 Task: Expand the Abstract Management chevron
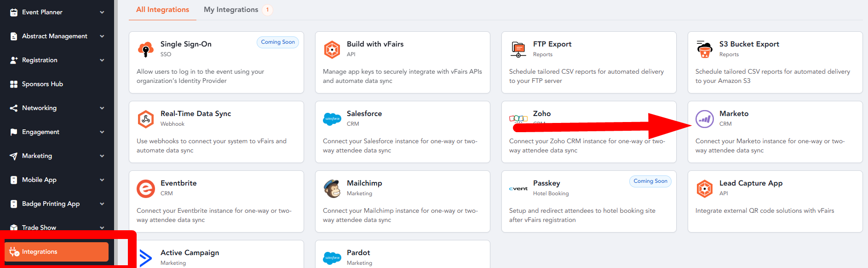[102, 36]
